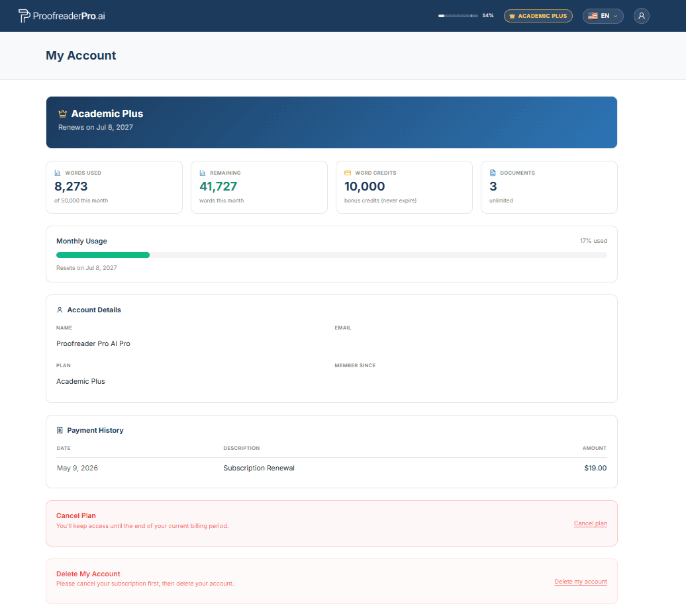686x616 pixels.
Task: Click the $19.00 amount
Action: pos(595,468)
